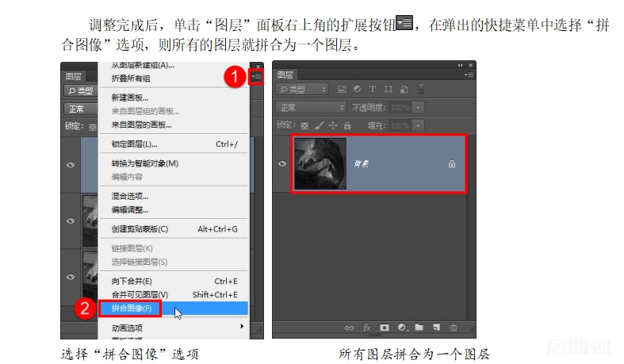Hide the 背景 layer using its eye icon
The height and width of the screenshot is (364, 624).
(x=282, y=163)
